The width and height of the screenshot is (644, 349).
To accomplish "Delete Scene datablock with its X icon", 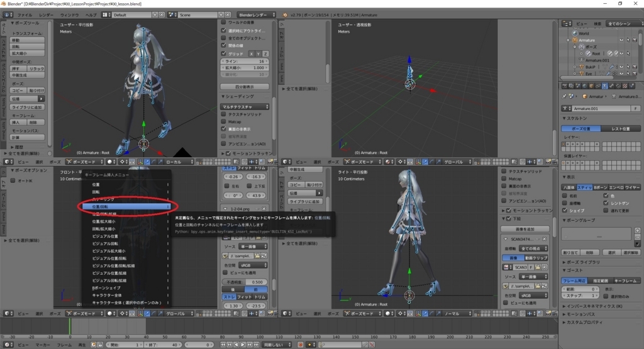I will [228, 15].
